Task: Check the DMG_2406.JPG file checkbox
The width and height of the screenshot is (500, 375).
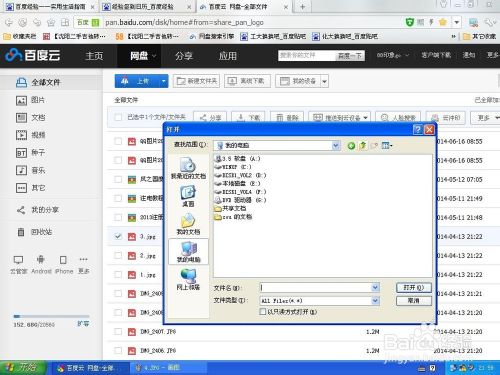Action: click(x=118, y=351)
